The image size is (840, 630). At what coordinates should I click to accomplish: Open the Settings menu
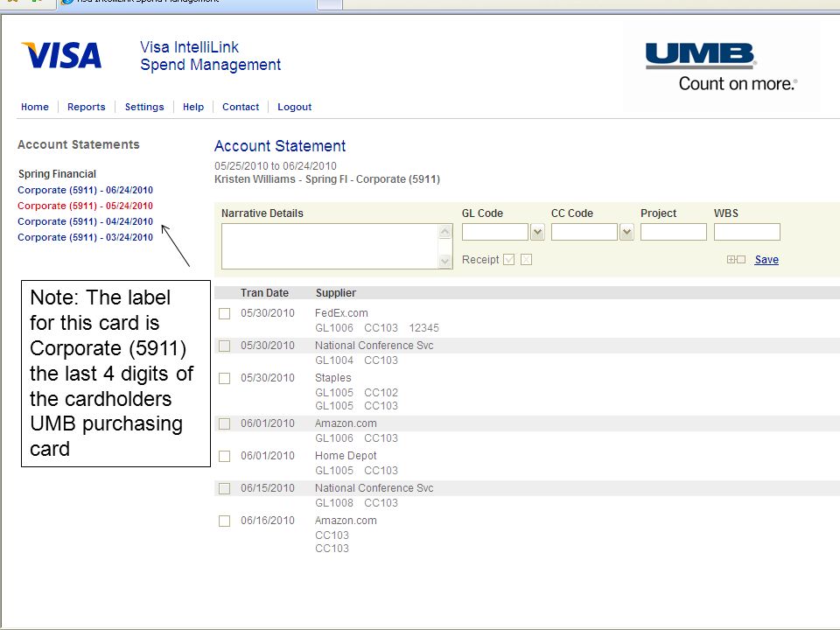click(x=144, y=107)
